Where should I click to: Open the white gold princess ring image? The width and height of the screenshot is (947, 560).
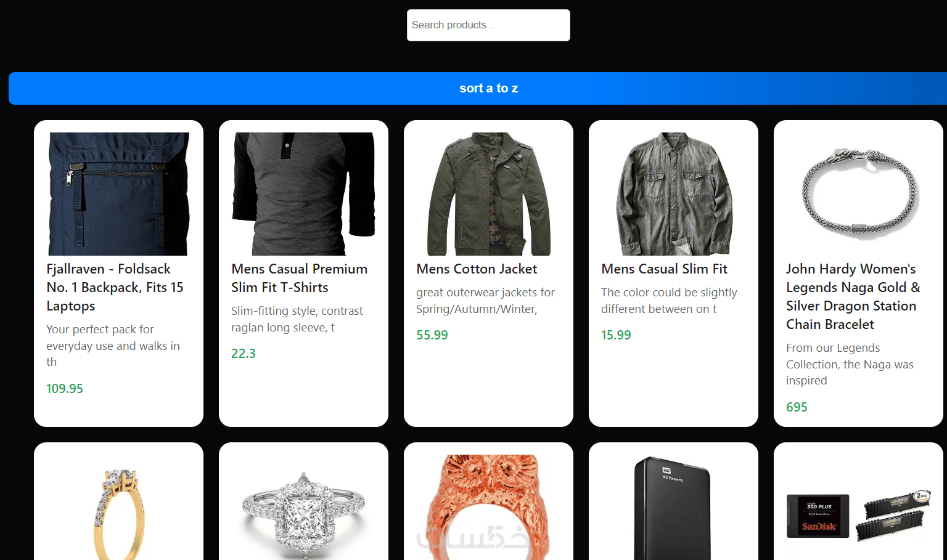point(303,514)
